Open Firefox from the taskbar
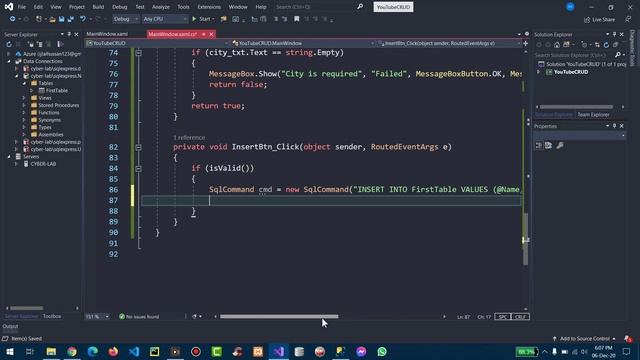Image resolution: width=640 pixels, height=360 pixels. [113, 351]
